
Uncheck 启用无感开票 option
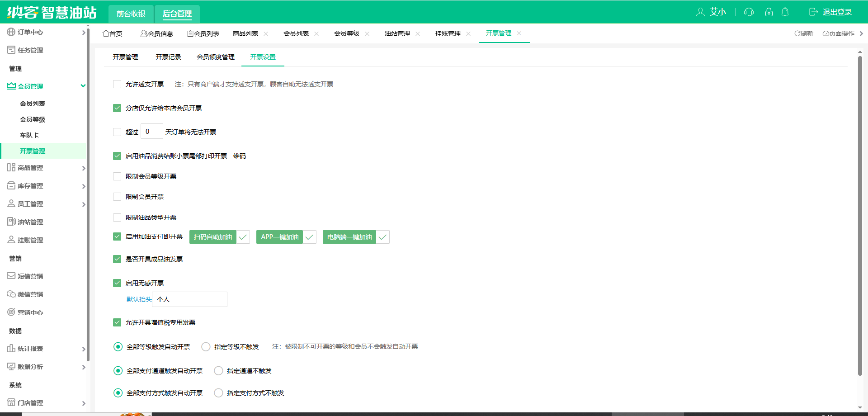[117, 283]
